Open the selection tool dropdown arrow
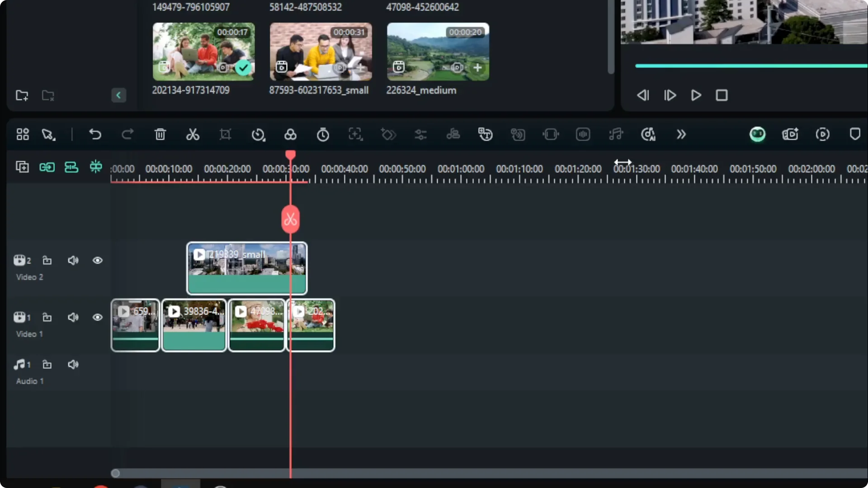 point(48,134)
